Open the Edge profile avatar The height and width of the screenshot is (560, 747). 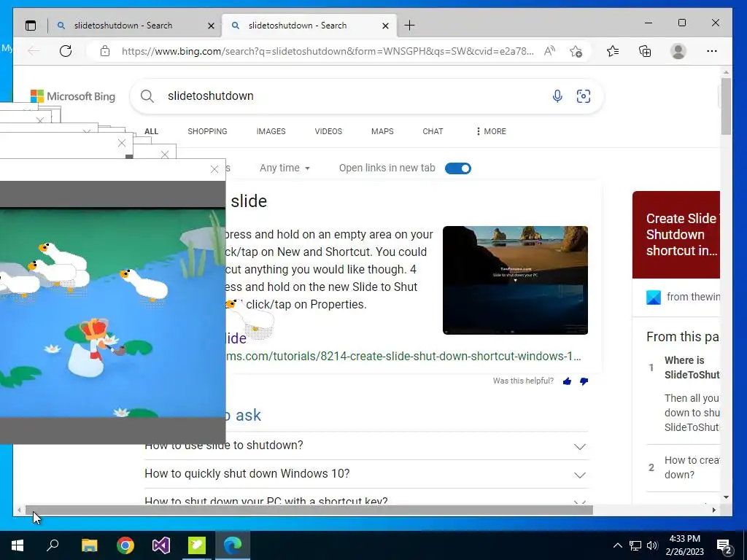(678, 51)
